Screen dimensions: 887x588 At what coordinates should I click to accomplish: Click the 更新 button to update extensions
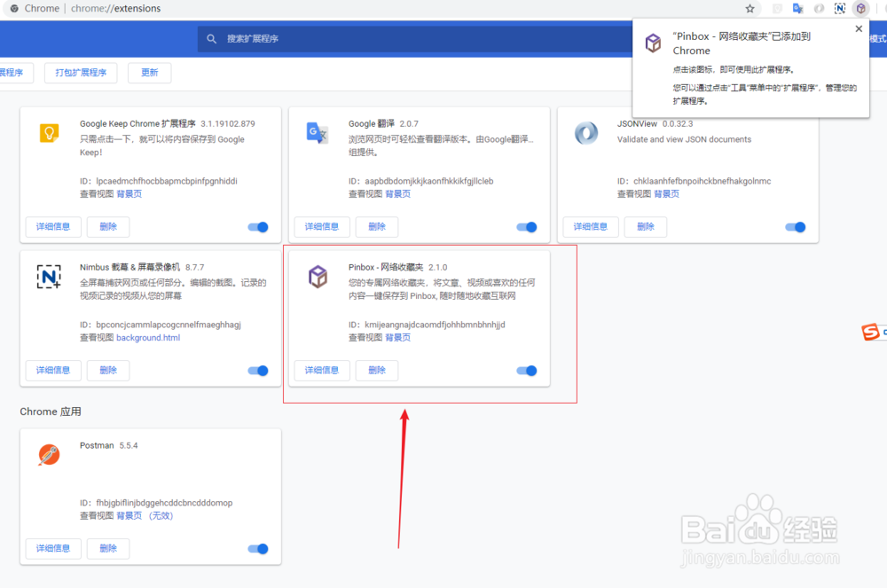[149, 73]
